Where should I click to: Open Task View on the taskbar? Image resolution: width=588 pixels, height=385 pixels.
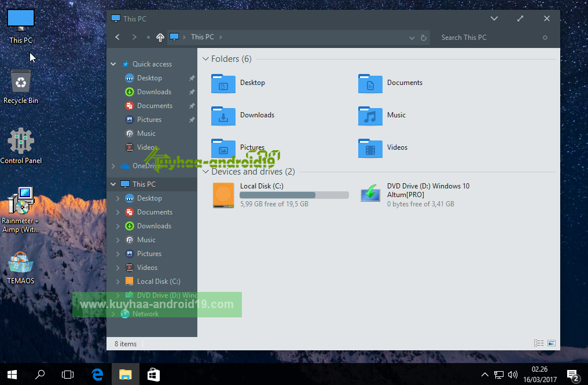click(x=68, y=375)
